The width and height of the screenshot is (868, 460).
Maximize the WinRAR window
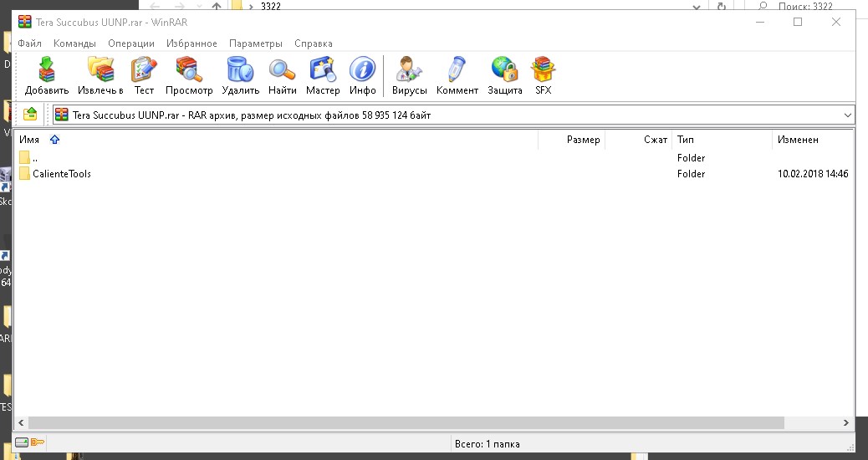pos(798,22)
